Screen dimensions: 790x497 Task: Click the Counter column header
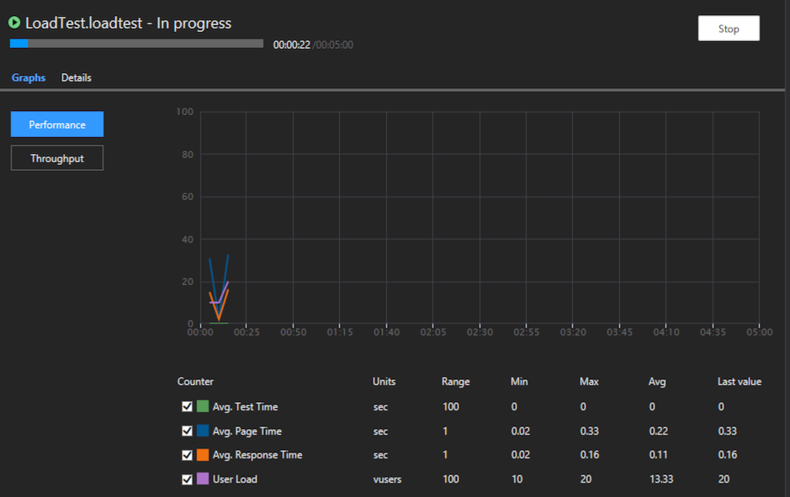click(195, 382)
